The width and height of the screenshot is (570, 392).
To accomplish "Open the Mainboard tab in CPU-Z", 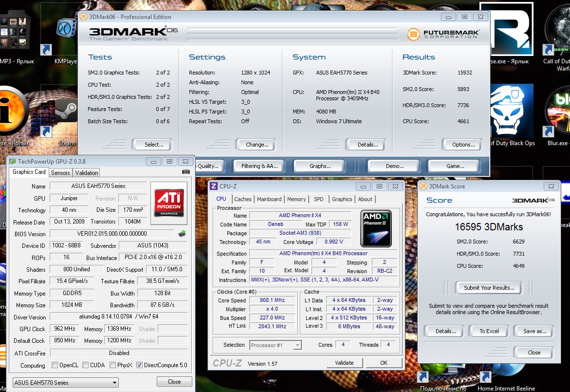I will tap(269, 199).
